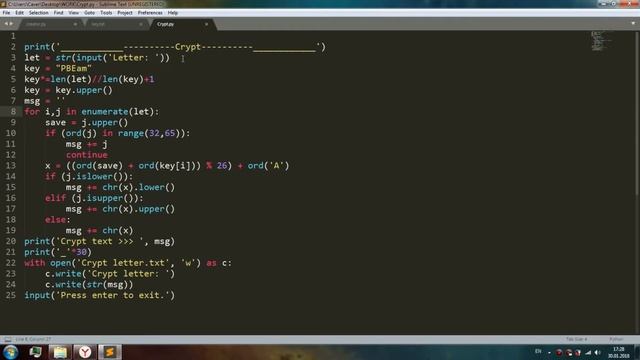640x360 pixels.
Task: Open the Python syntax selector in status bar
Action: tap(616, 339)
